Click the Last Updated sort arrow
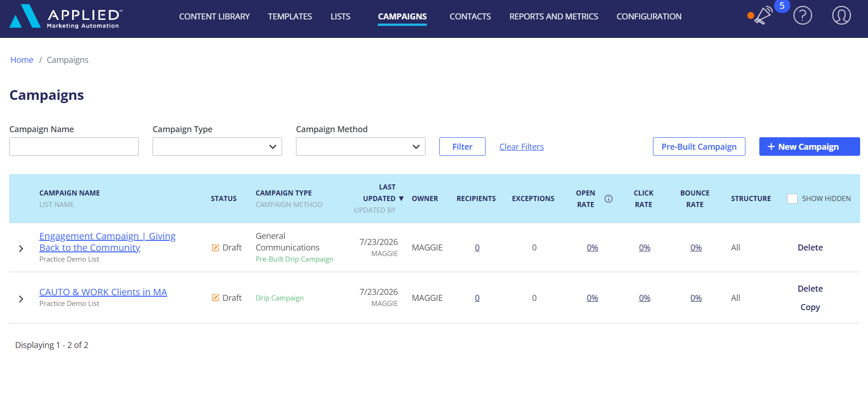The width and height of the screenshot is (868, 403). [401, 199]
